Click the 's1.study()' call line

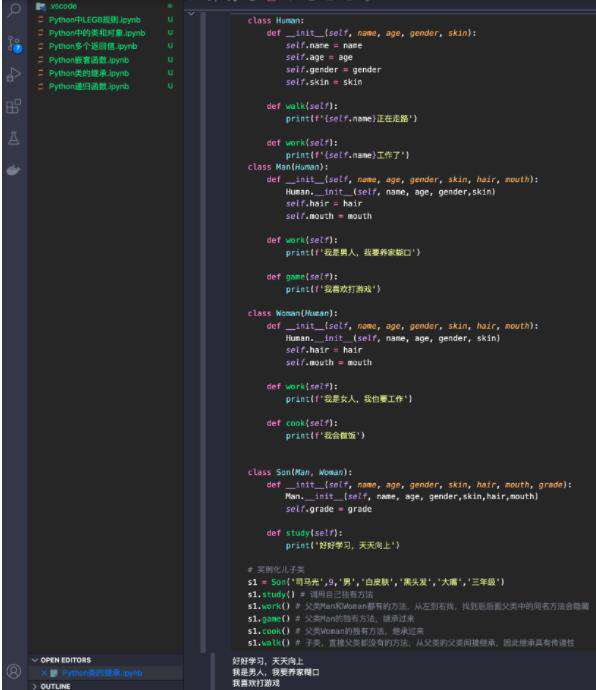tap(271, 595)
